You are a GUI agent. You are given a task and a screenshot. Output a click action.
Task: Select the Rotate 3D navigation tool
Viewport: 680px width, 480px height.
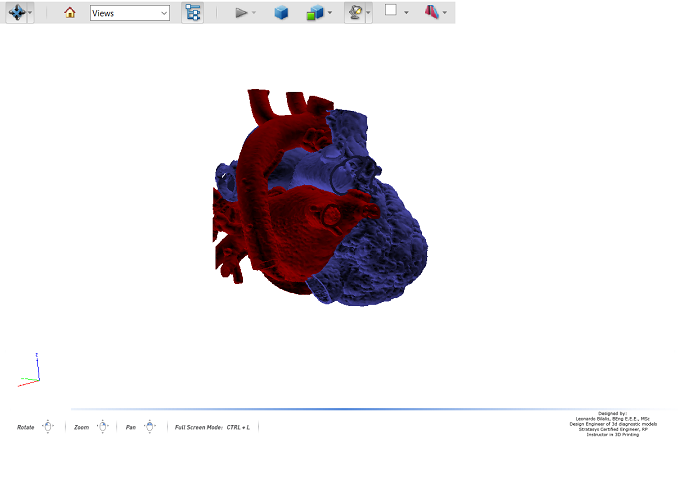[x=17, y=13]
